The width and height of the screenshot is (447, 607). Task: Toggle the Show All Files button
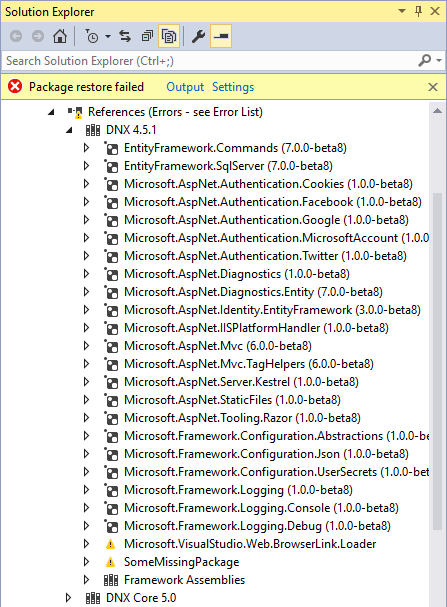[169, 36]
